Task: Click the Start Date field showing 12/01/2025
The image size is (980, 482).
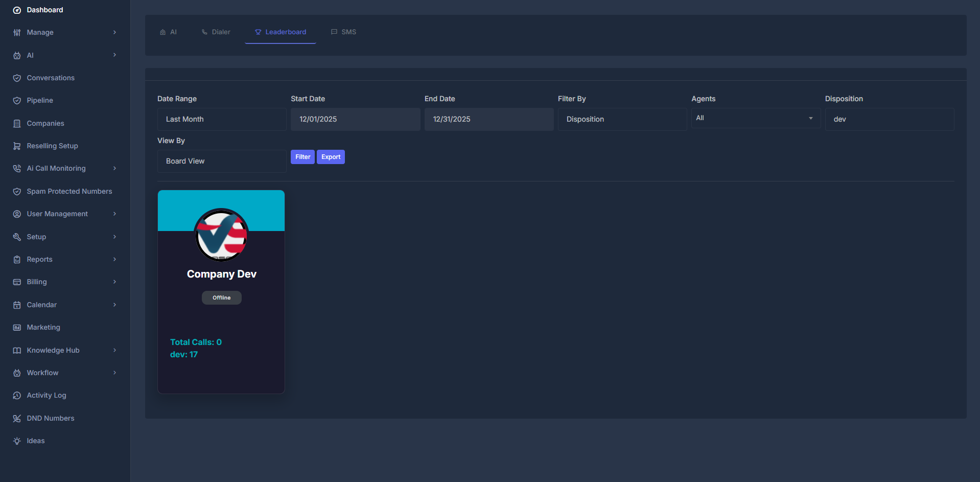Action: [x=356, y=119]
